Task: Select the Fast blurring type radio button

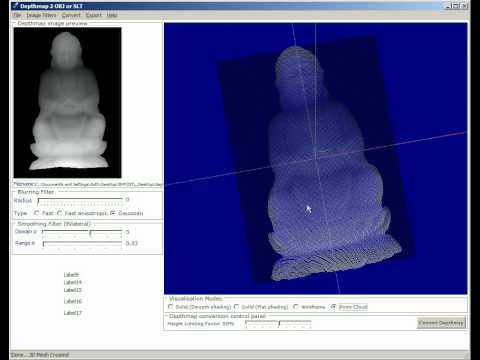Action: click(37, 213)
